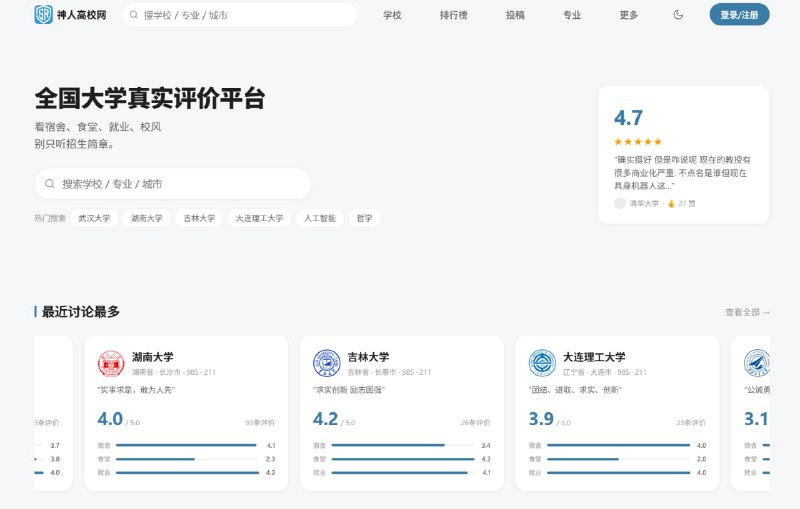The image size is (800, 509).
Task: Click 辽宁省 · 大连市 · 985 · 211 subtitle
Action: pyautogui.click(x=605, y=372)
